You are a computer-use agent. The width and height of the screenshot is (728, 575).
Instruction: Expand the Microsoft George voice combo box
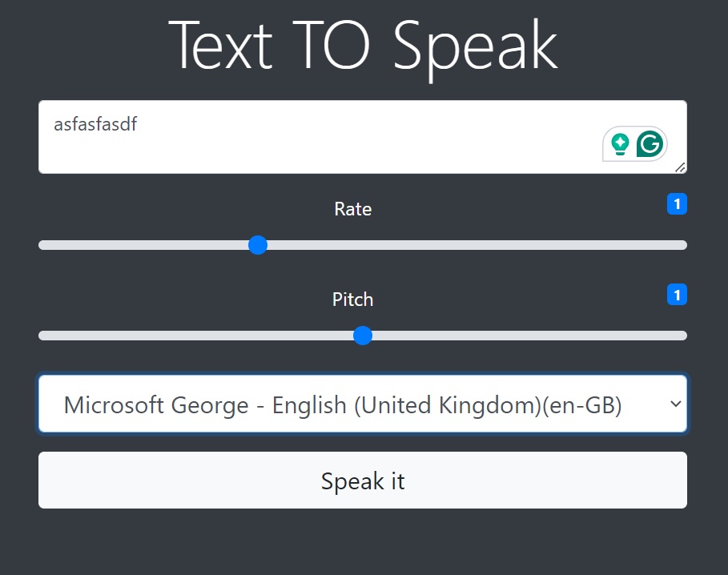pos(363,404)
